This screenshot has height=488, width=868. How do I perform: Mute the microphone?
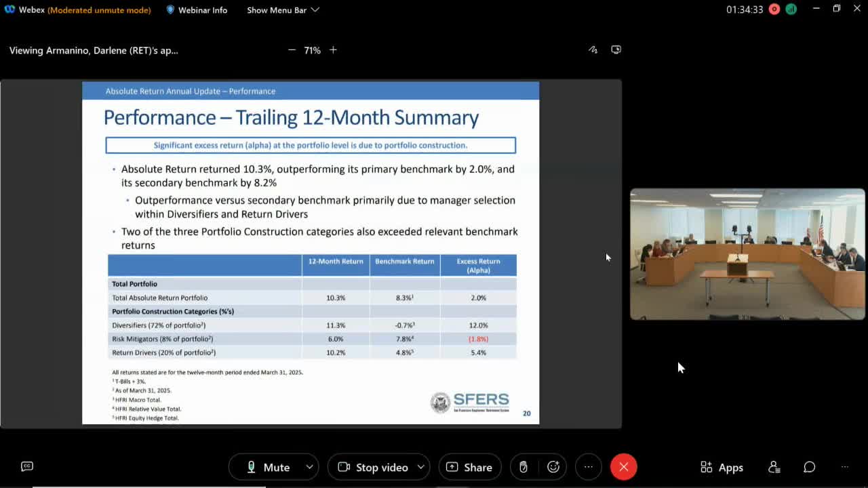[268, 467]
